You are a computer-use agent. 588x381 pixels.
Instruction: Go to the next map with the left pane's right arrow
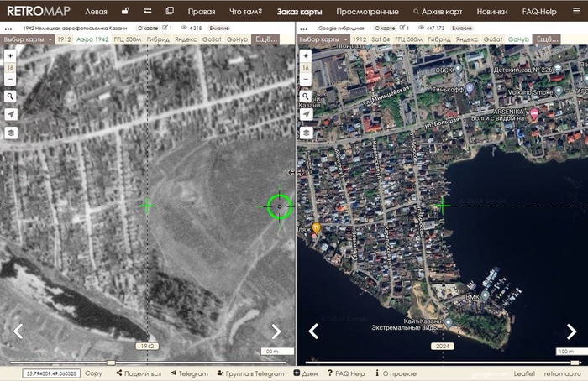coord(276,331)
